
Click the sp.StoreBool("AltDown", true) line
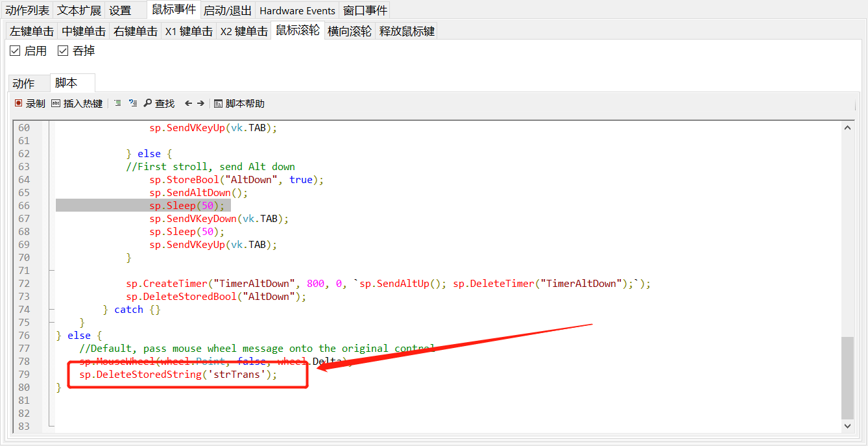236,180
